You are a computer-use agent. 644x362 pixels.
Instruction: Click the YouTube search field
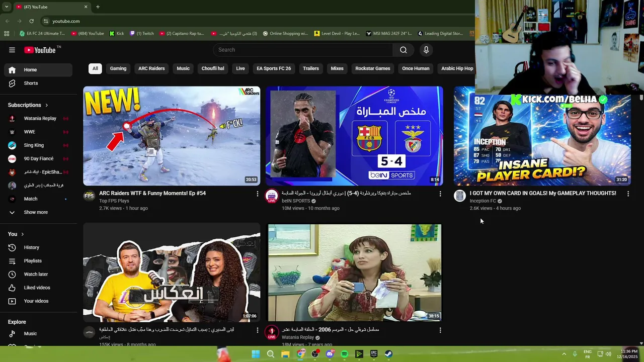click(x=303, y=50)
